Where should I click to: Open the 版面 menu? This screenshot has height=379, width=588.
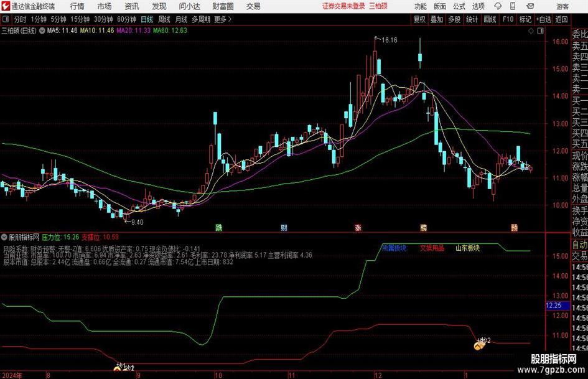tap(440, 6)
